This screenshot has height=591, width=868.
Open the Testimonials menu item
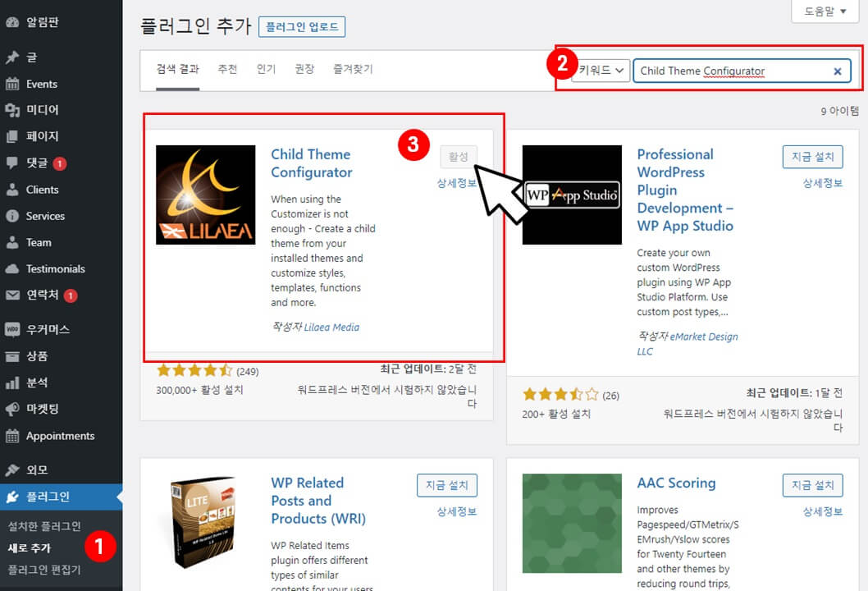(x=61, y=268)
